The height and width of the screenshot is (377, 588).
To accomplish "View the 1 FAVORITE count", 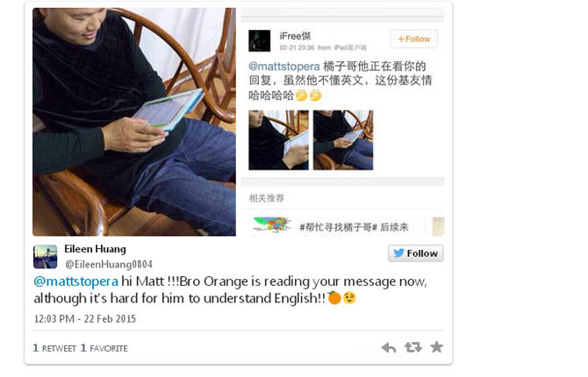I will pos(104,348).
